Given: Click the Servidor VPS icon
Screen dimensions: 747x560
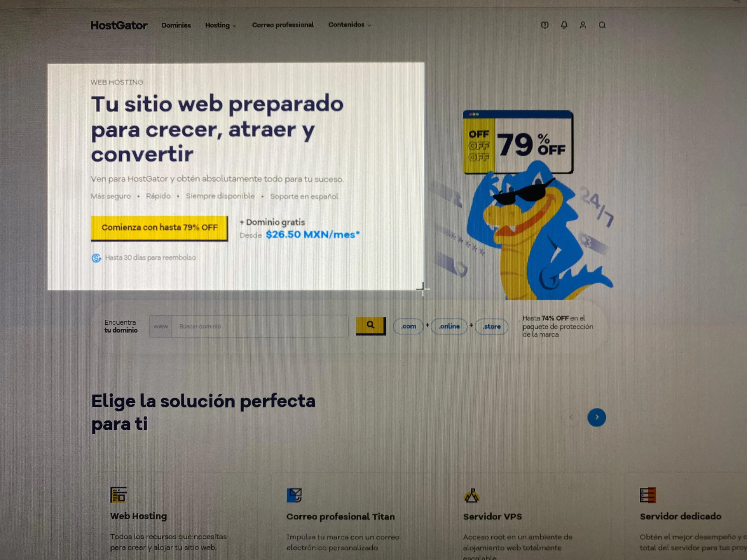Looking at the screenshot, I should tap(471, 494).
